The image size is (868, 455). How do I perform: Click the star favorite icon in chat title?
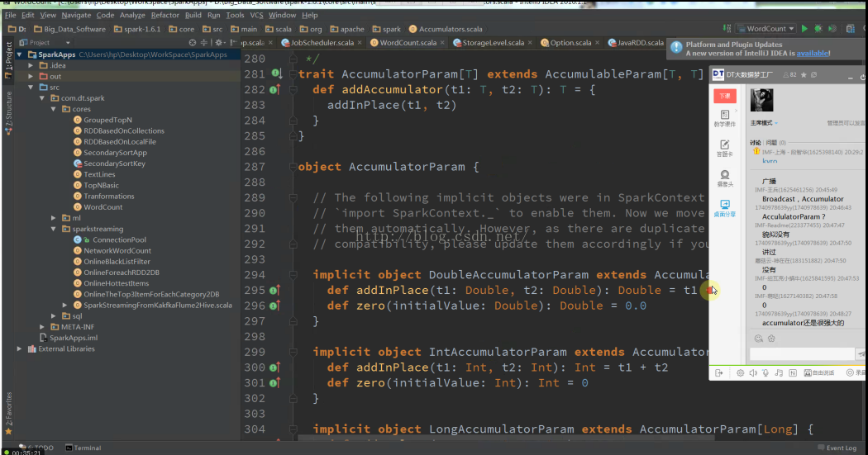click(x=804, y=74)
